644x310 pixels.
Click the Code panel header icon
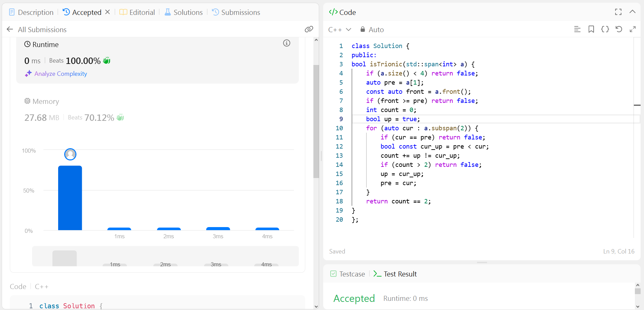tap(333, 12)
